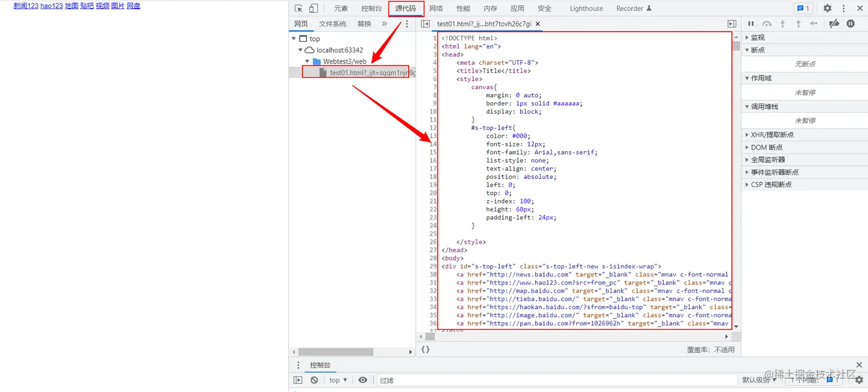Open the 新闻123 page link

[26, 6]
